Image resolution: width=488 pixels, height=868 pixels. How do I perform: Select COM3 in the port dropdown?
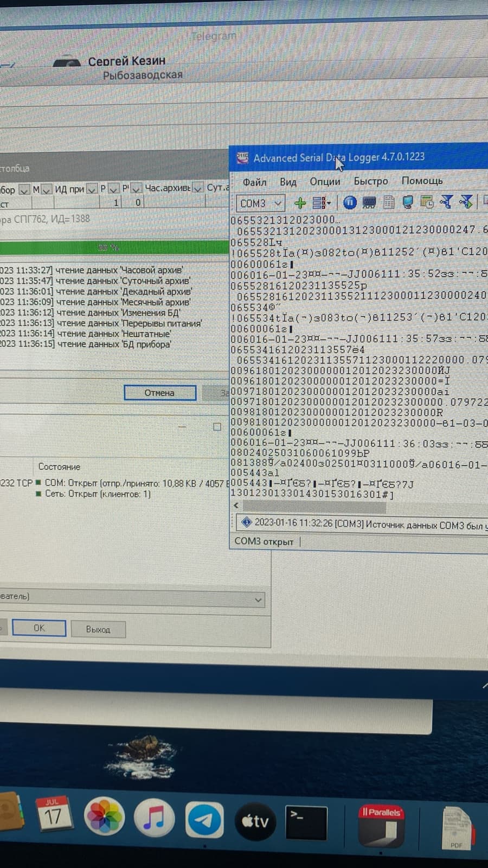[260, 203]
